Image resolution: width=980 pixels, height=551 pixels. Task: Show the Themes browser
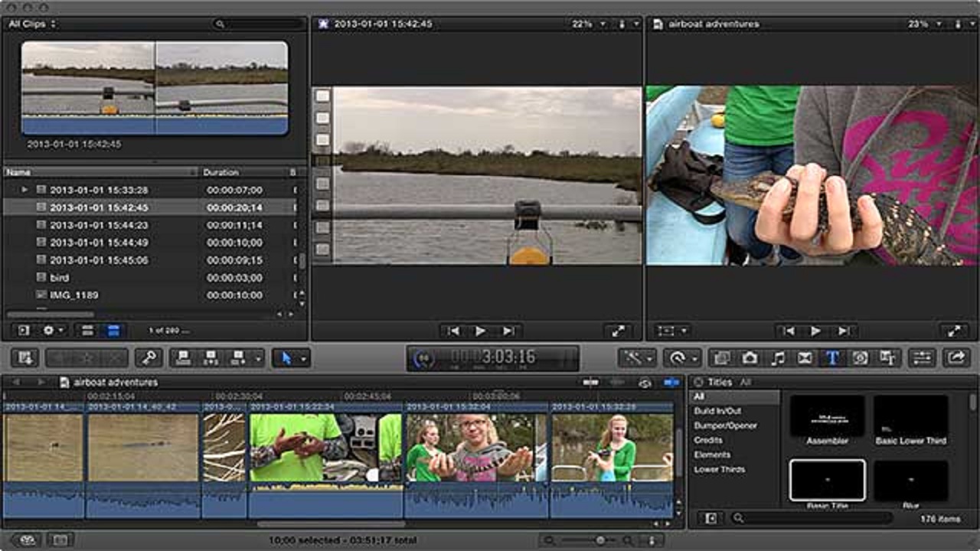click(x=887, y=357)
